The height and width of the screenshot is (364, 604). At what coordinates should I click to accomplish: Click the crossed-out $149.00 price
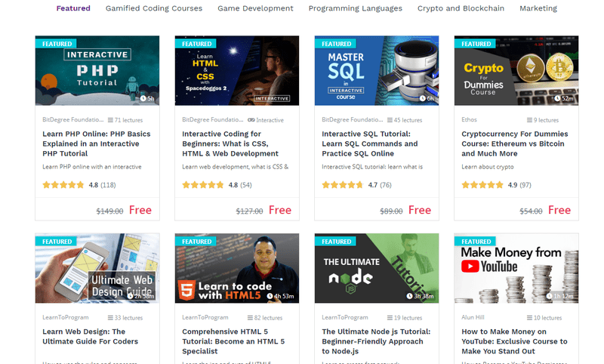(x=109, y=211)
